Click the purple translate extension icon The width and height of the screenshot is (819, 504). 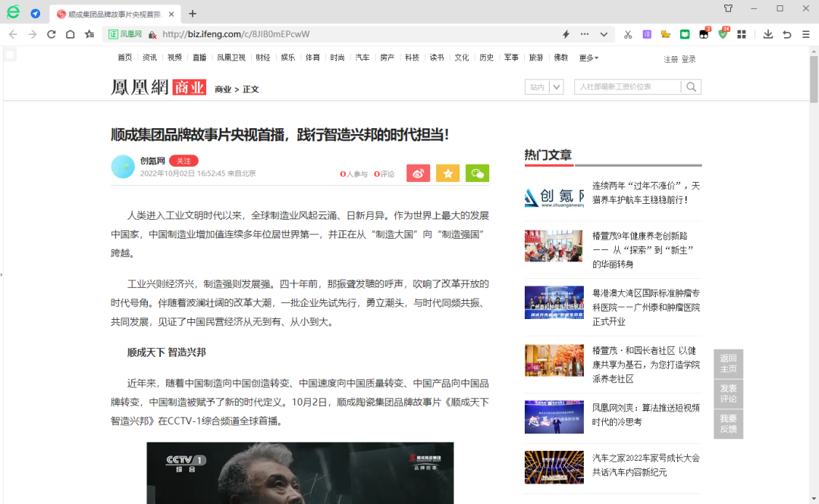(647, 34)
